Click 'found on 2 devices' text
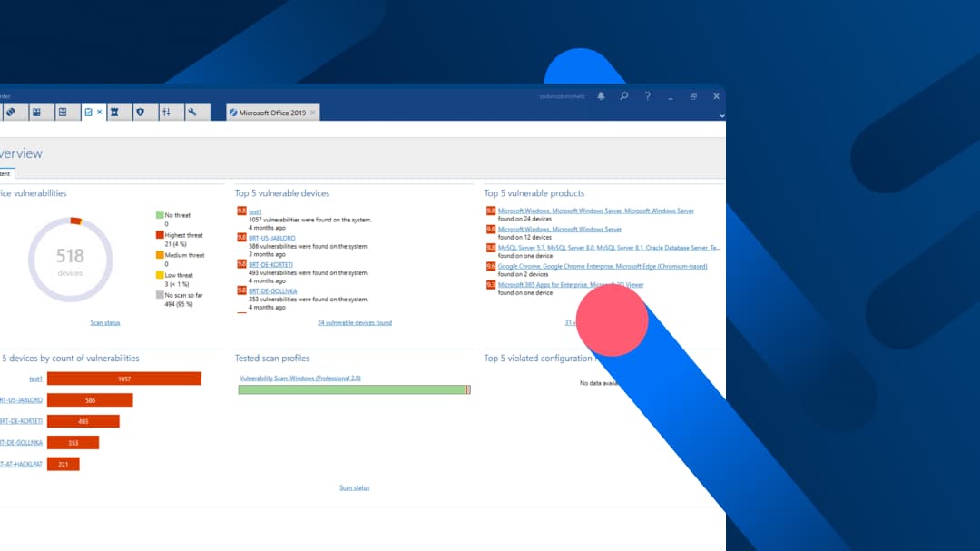Image resolution: width=980 pixels, height=551 pixels. [x=524, y=274]
